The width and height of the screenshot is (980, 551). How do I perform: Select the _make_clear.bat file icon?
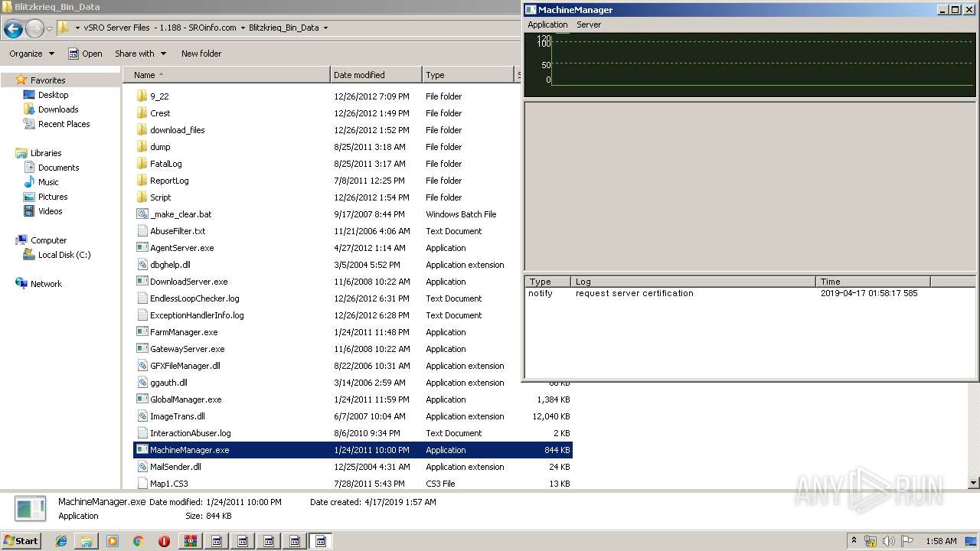click(x=142, y=214)
